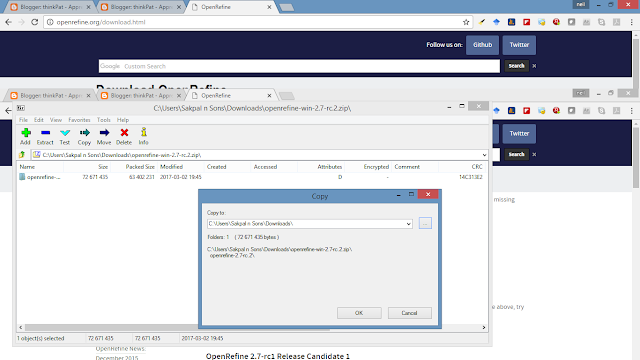640x360 pixels.
Task: Open the 7-Zip window system menu icon
Action: click(21, 108)
